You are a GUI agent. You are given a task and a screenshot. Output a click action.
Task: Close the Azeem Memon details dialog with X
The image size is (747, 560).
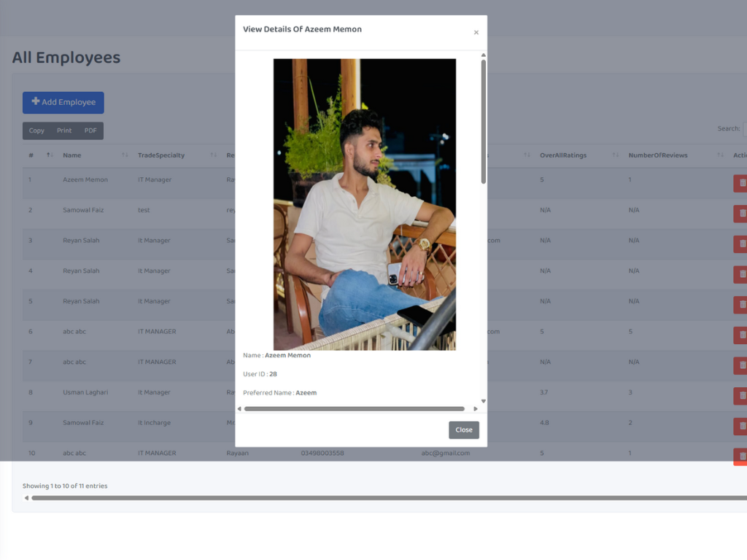click(x=476, y=33)
